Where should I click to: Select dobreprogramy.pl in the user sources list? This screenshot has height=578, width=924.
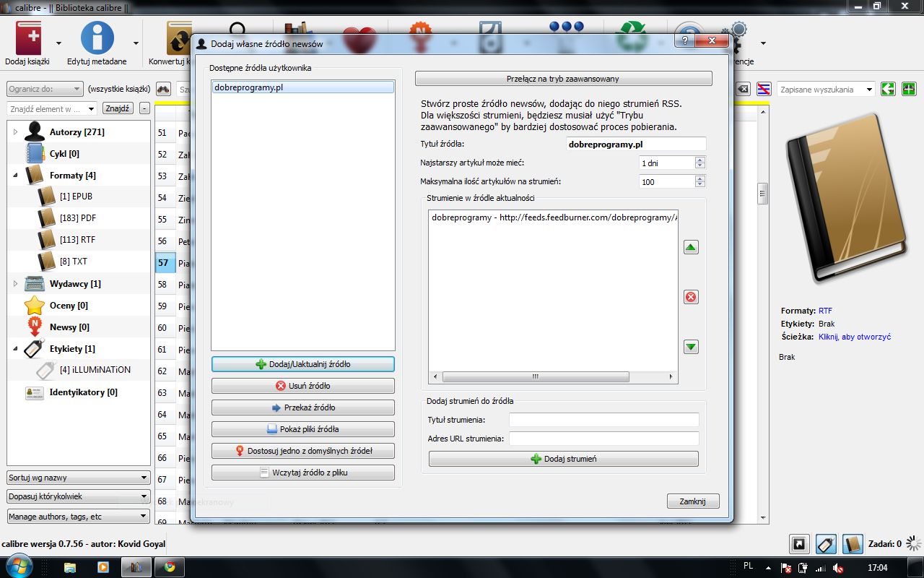click(303, 87)
